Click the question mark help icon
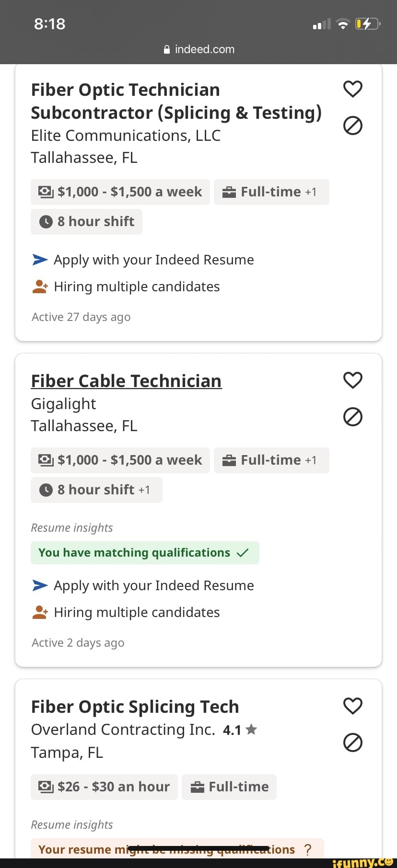397x868 pixels. click(308, 849)
